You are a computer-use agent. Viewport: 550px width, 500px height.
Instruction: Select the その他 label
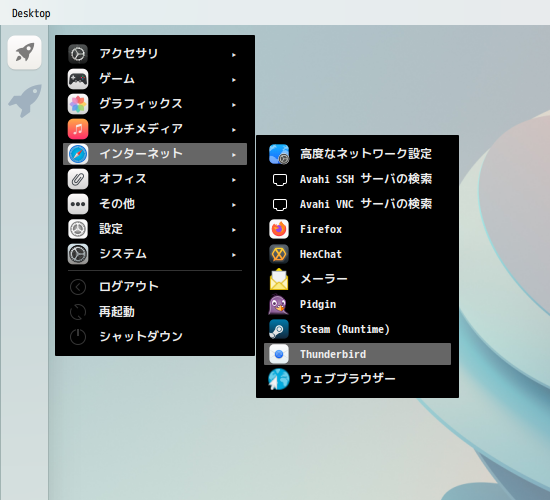(x=117, y=204)
